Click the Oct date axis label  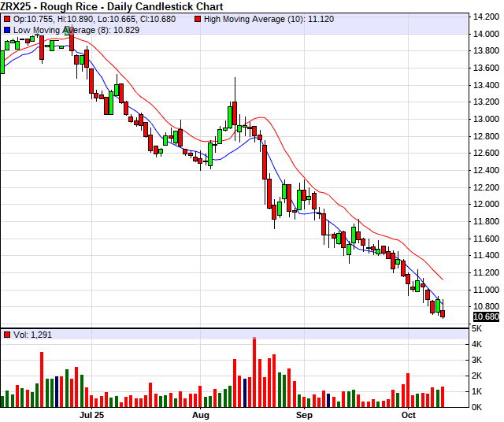point(408,413)
